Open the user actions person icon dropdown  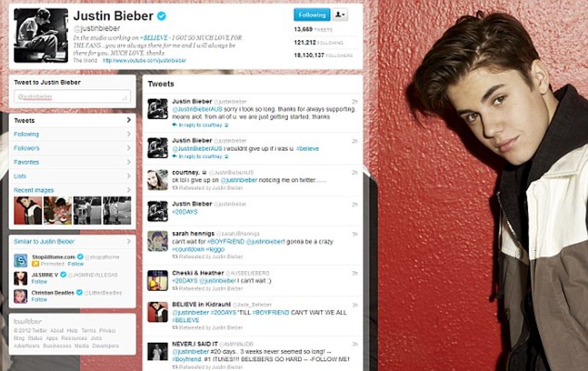(x=340, y=14)
